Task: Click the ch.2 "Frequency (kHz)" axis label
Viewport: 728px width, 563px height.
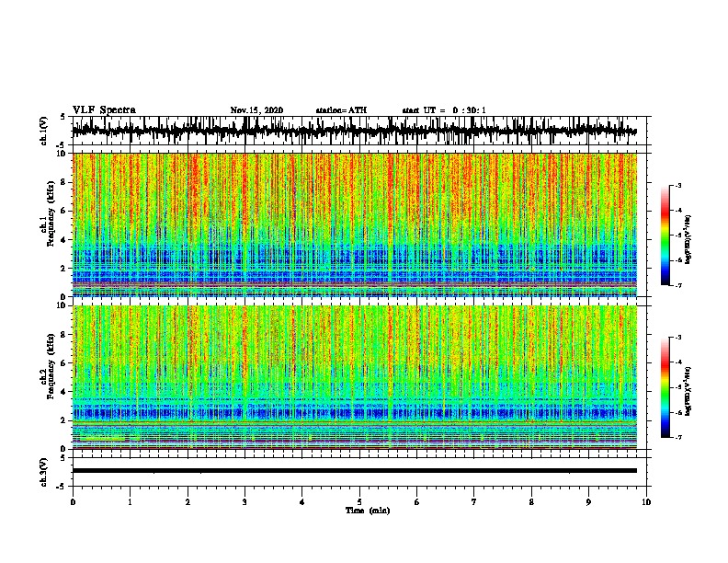Action: [51, 365]
